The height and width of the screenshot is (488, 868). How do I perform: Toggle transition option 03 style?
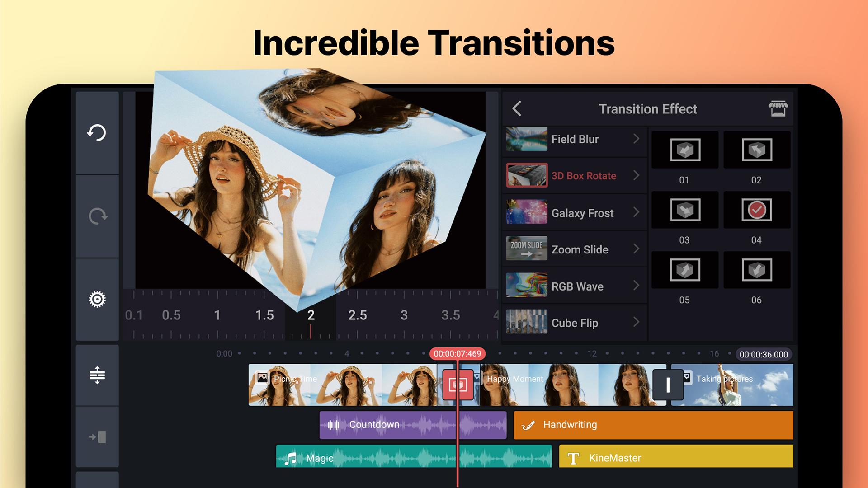click(x=684, y=210)
